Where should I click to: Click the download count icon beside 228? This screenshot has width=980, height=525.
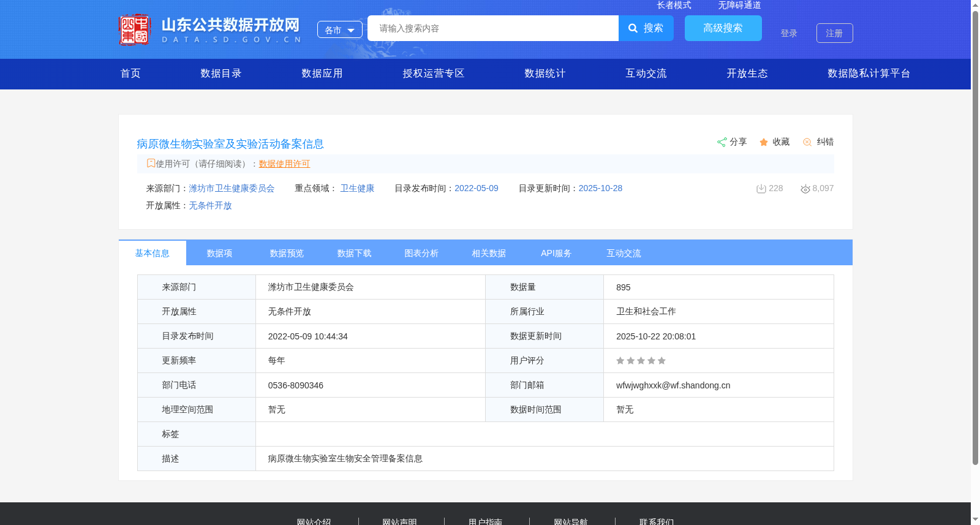pyautogui.click(x=761, y=189)
